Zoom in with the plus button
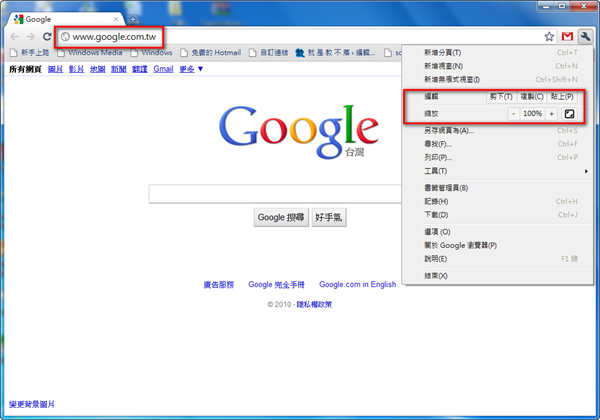Image resolution: width=600 pixels, height=420 pixels. pyautogui.click(x=551, y=114)
